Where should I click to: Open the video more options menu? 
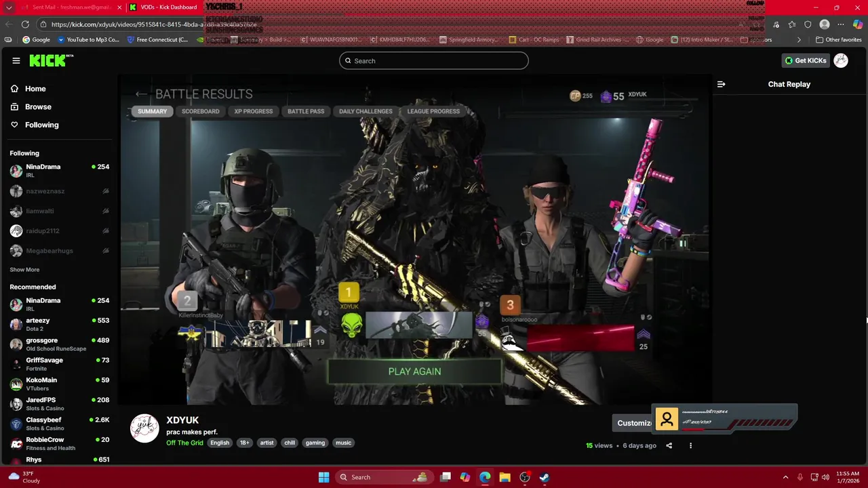pyautogui.click(x=690, y=445)
